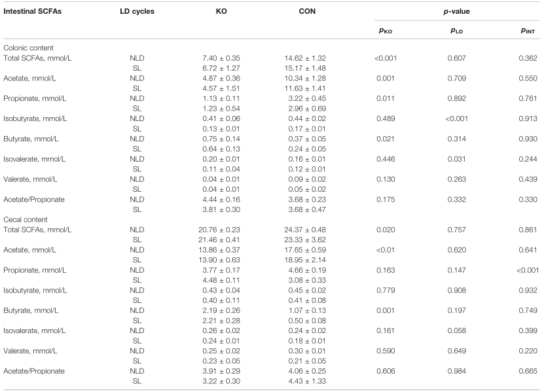The width and height of the screenshot is (544, 392).
Task: Select the 0.031 Isovalerate pLD value
Action: 456,159
